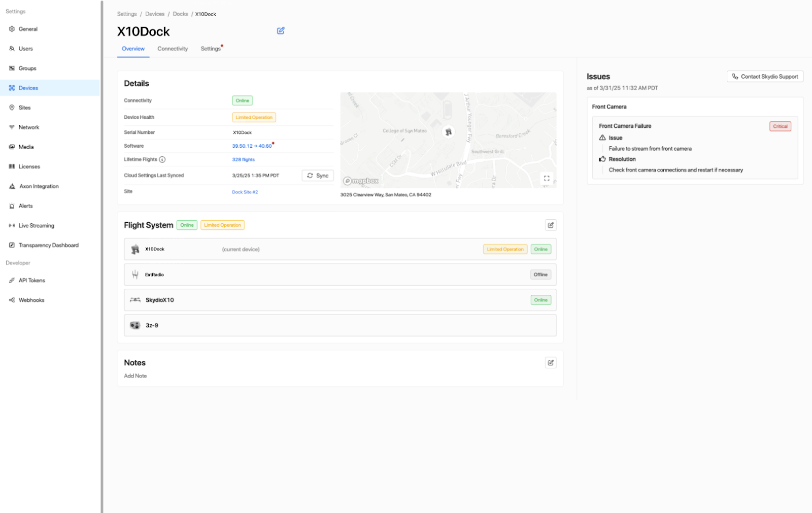Go to Settings in the breadcrumb

[127, 14]
